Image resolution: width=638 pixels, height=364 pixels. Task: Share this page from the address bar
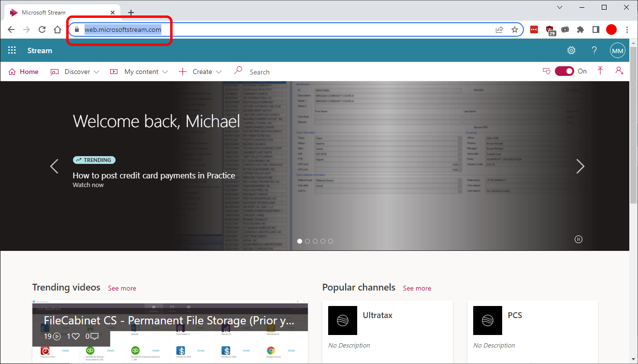pos(499,29)
